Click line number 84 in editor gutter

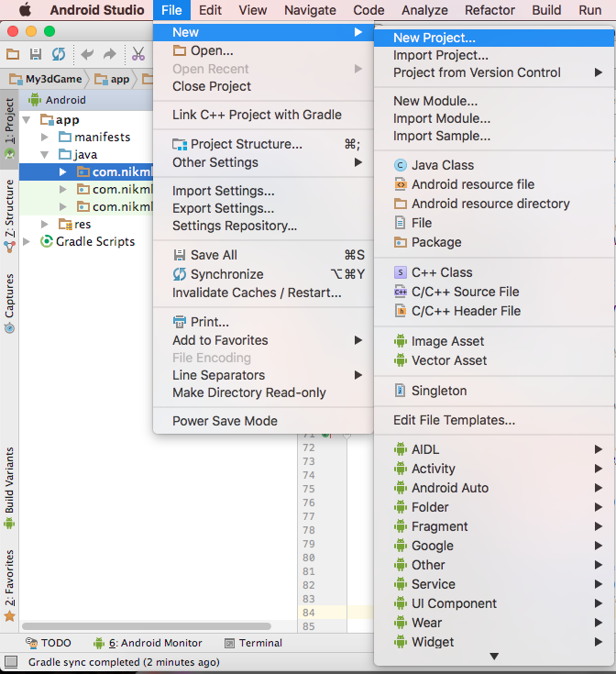(309, 613)
